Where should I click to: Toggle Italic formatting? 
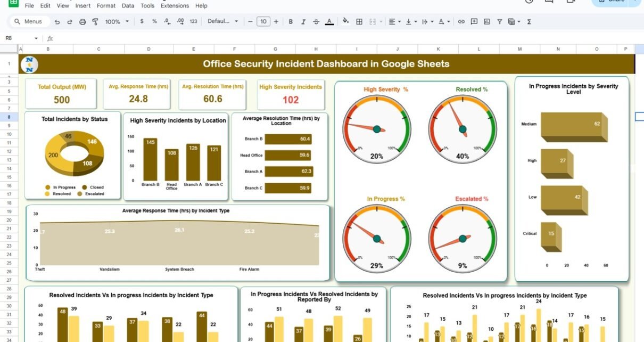pyautogui.click(x=303, y=22)
